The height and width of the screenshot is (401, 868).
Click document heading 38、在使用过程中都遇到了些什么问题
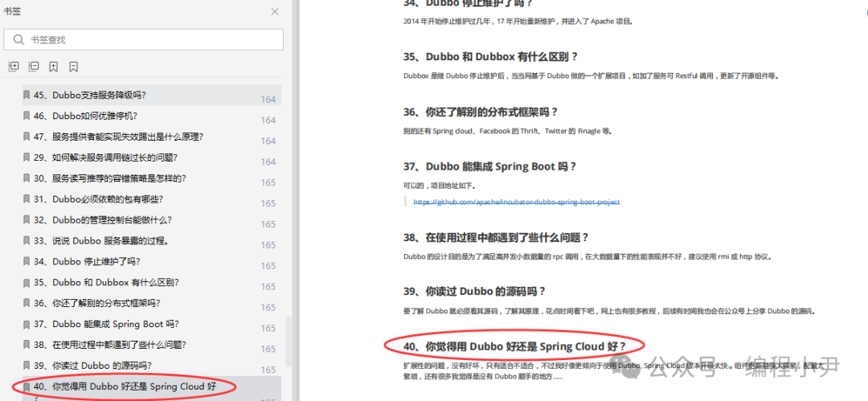tap(495, 238)
